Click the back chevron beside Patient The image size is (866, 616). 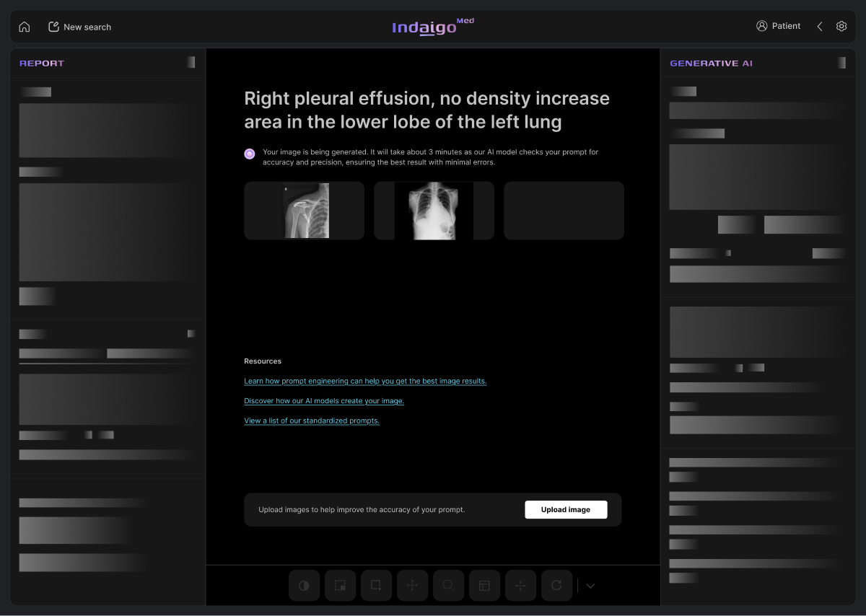[x=820, y=26]
